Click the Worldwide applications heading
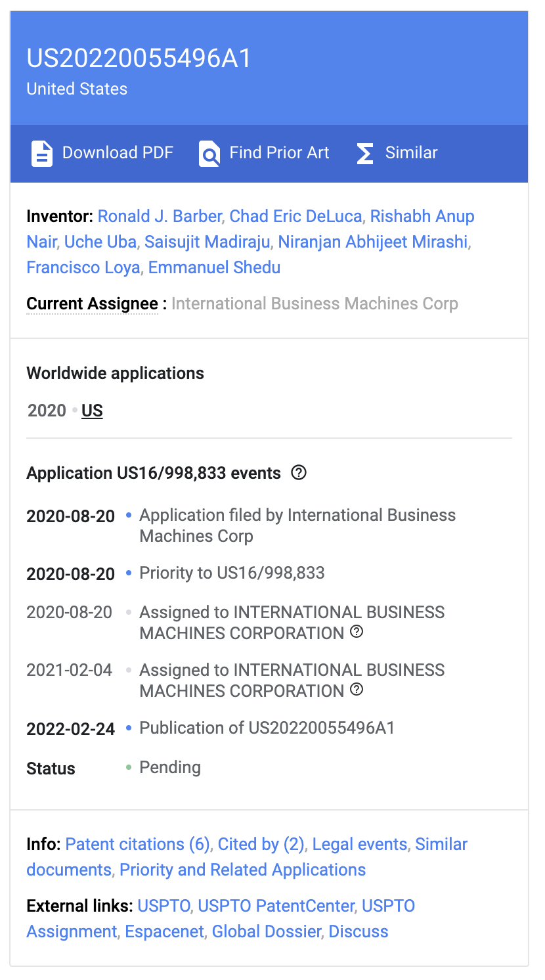 (x=115, y=373)
